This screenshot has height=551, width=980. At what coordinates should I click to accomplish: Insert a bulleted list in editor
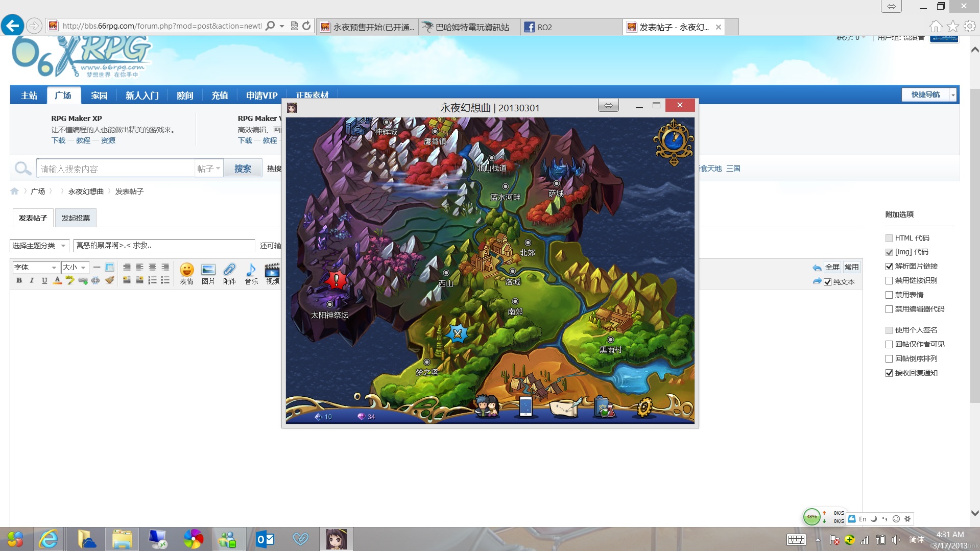(x=165, y=280)
